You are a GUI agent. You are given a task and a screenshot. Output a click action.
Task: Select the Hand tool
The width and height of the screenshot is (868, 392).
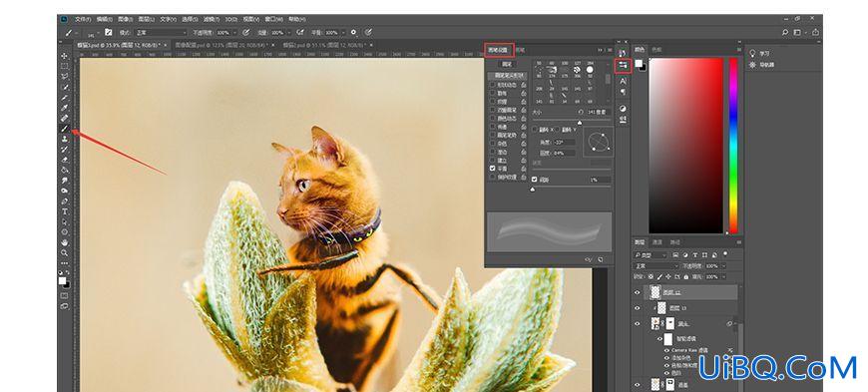(65, 242)
